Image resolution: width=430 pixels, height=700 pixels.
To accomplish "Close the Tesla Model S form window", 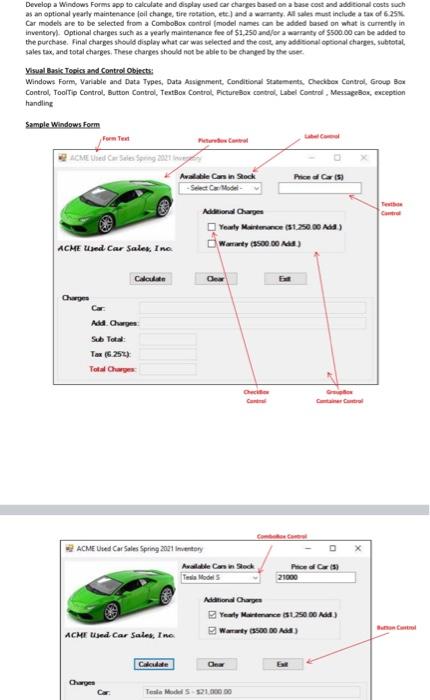I will click(x=358, y=548).
